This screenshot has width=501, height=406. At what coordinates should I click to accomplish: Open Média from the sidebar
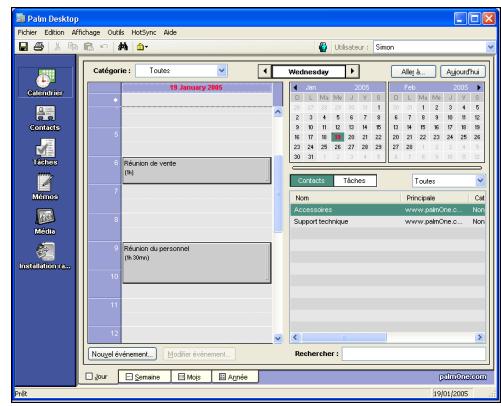[45, 221]
